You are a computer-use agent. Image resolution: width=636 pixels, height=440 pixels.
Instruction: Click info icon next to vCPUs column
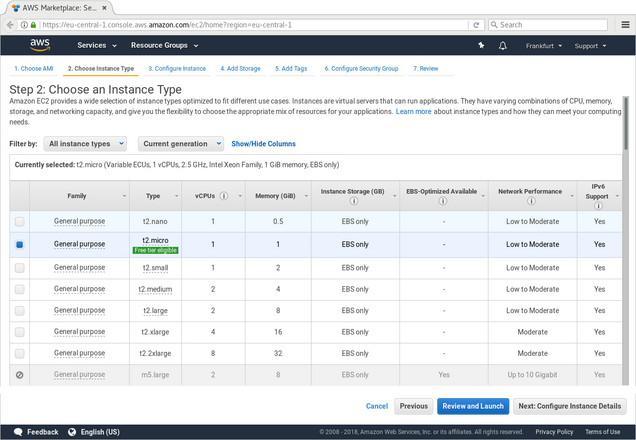click(223, 196)
